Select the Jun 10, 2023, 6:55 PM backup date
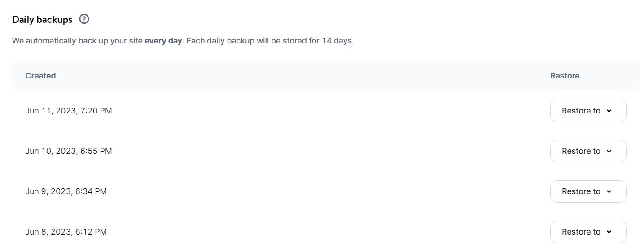The width and height of the screenshot is (644, 252). click(x=69, y=151)
